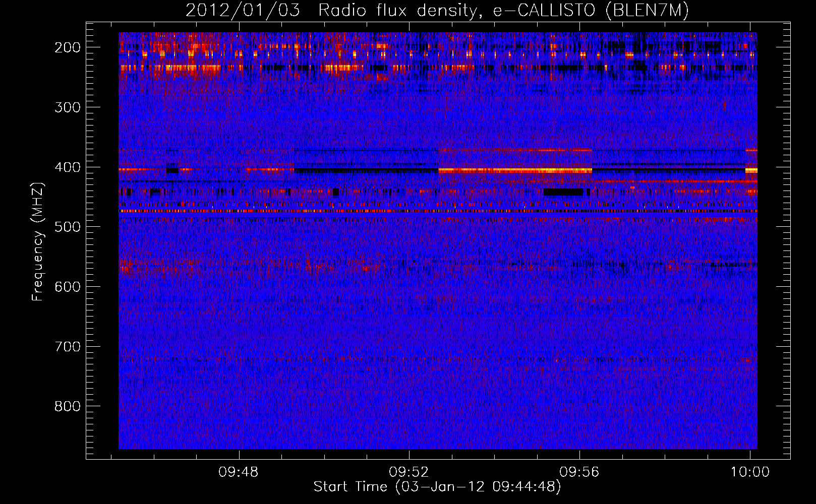Click the 10:00 time tick label

point(750,472)
